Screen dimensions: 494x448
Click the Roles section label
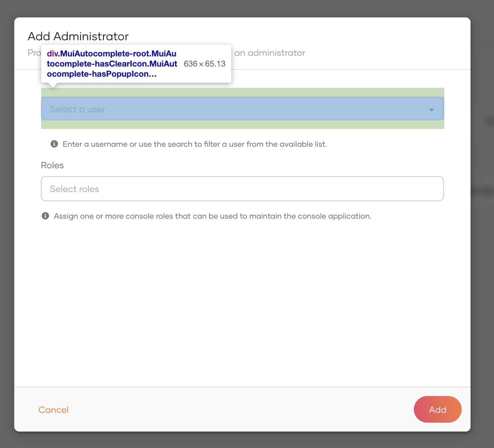(x=52, y=165)
